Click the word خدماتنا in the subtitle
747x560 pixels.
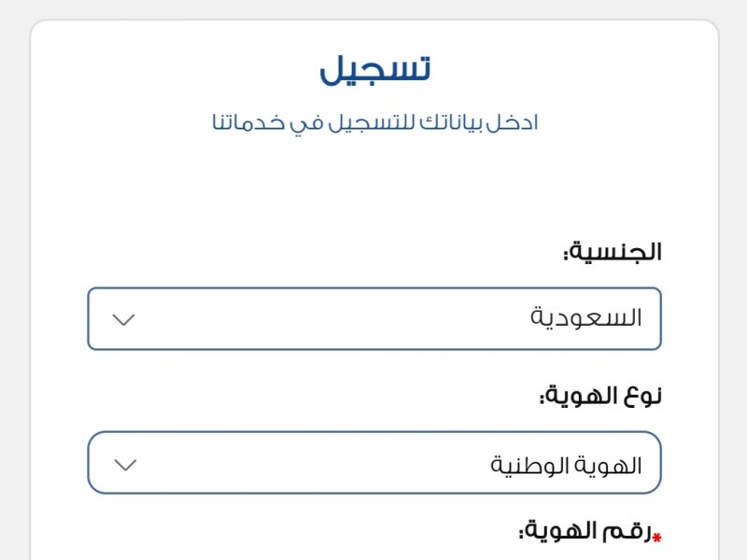(248, 122)
